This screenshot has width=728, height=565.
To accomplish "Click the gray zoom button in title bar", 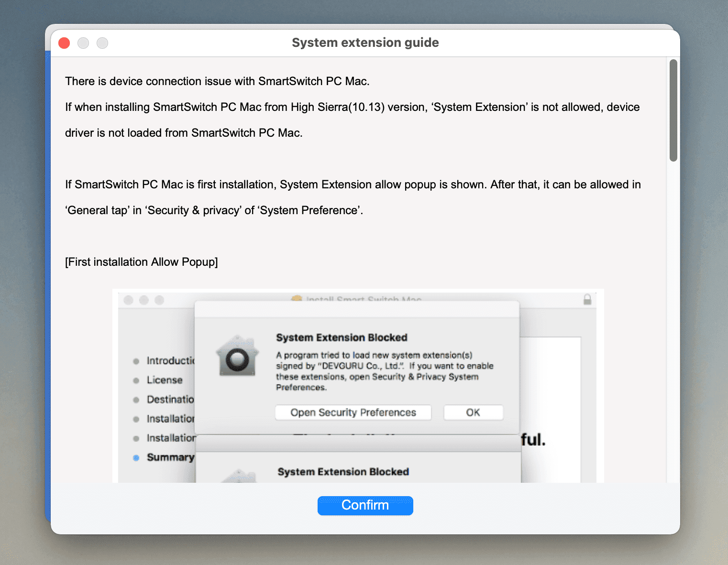I will (x=102, y=43).
